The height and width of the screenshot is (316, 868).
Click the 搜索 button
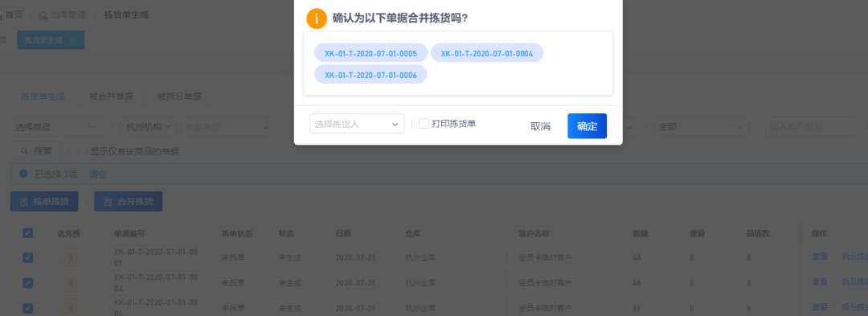[36, 150]
